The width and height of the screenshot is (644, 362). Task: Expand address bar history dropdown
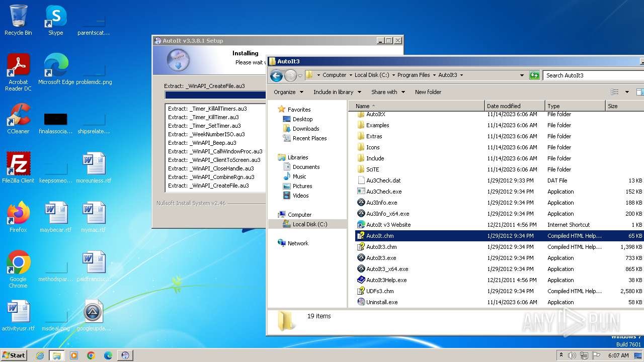(x=522, y=75)
